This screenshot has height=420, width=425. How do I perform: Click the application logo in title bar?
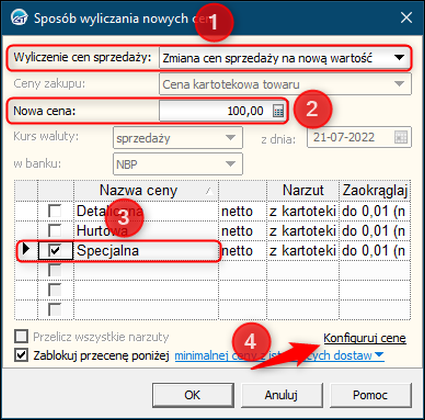(19, 18)
